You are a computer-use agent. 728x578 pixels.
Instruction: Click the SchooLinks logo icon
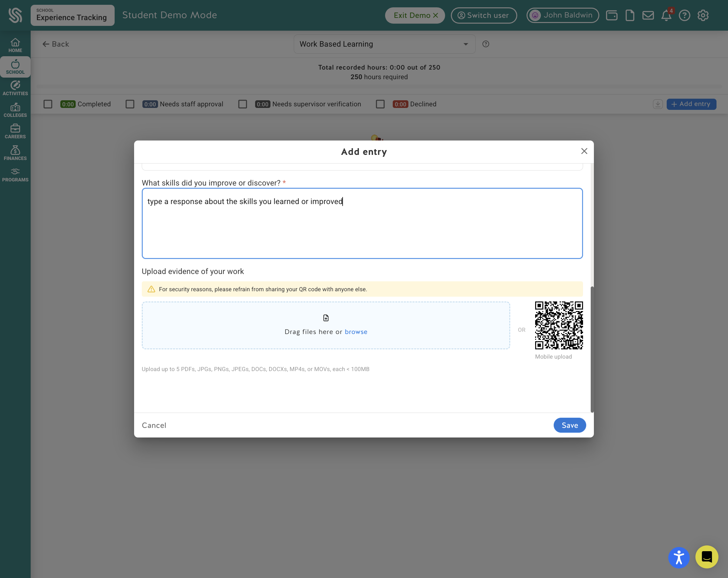click(x=15, y=15)
